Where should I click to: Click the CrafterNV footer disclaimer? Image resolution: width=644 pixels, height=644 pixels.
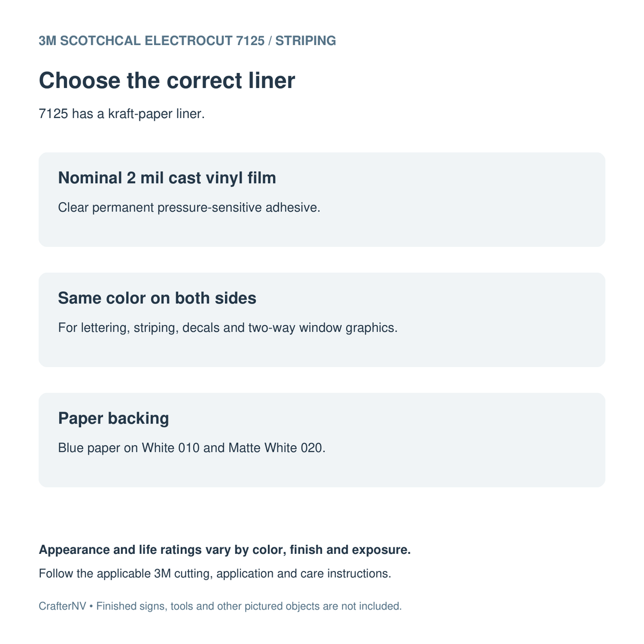pyautogui.click(x=220, y=606)
